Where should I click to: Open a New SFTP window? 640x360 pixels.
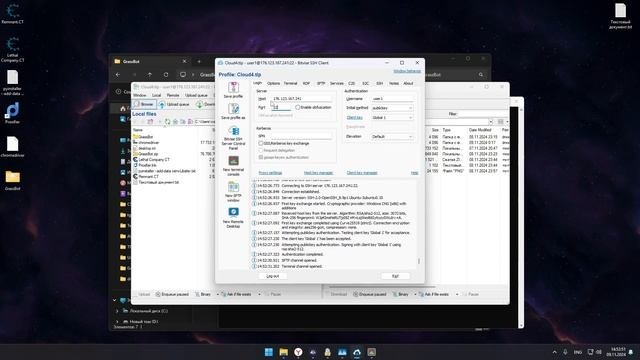click(233, 191)
